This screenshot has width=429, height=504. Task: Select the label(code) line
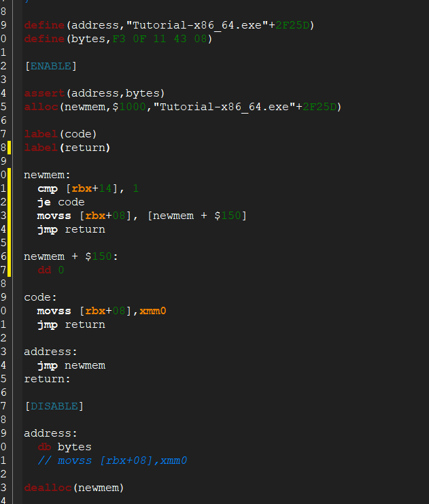pyautogui.click(x=61, y=134)
